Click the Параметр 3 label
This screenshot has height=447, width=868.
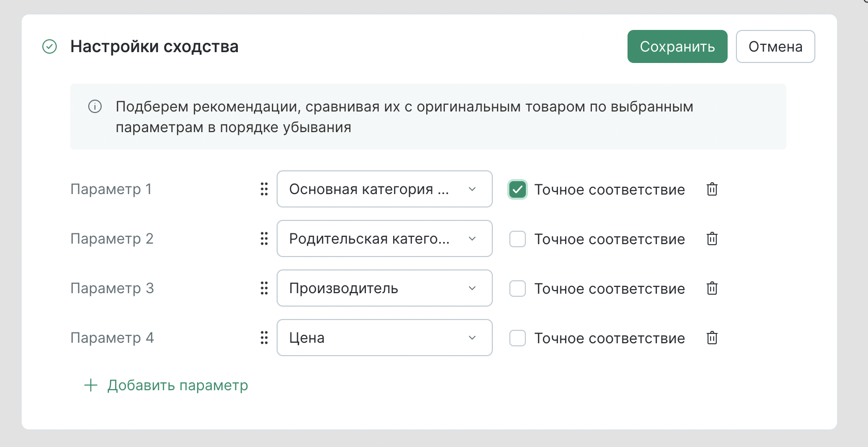(x=112, y=288)
